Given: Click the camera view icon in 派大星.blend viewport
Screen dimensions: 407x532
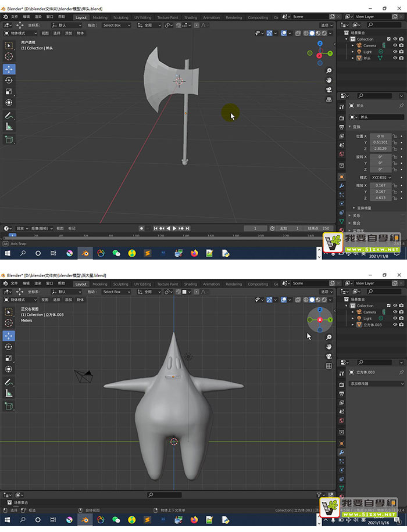Looking at the screenshot, I should 329,356.
